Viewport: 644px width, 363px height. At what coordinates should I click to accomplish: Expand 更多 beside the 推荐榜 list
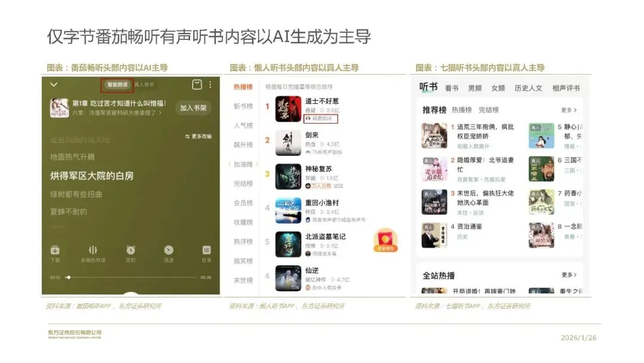569,110
